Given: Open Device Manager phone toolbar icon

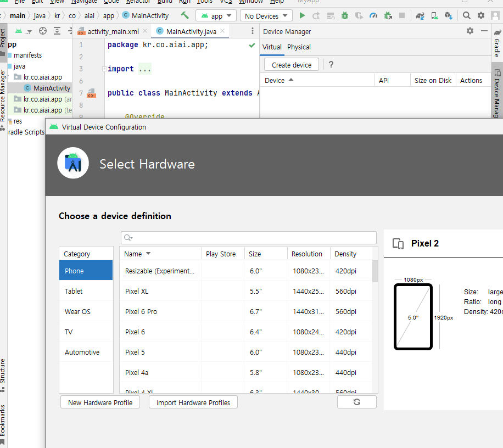Looking at the screenshot, I should (435, 16).
